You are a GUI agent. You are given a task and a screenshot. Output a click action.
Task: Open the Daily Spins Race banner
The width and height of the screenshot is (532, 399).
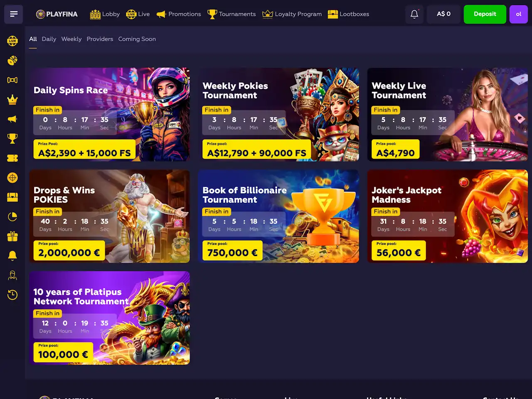tap(110, 114)
